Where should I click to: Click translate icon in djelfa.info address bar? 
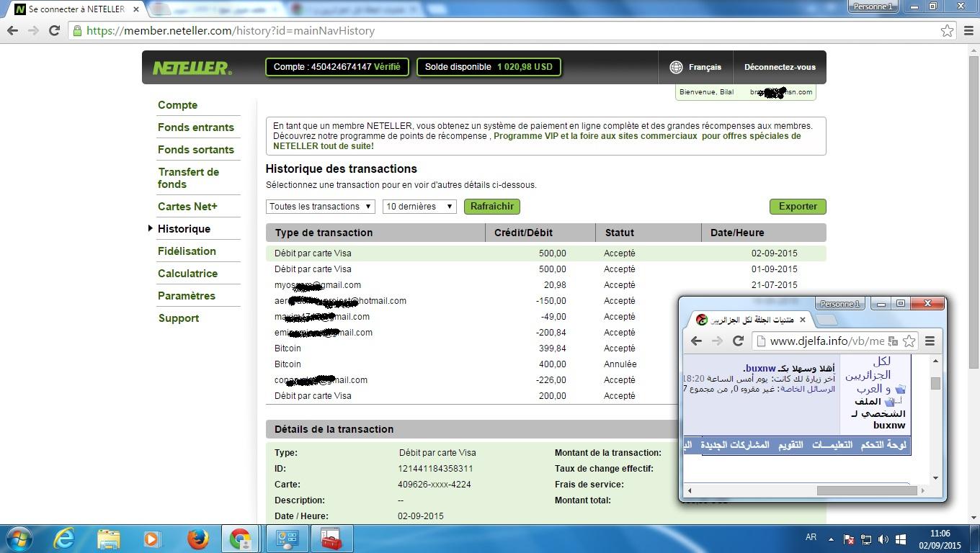pos(893,341)
